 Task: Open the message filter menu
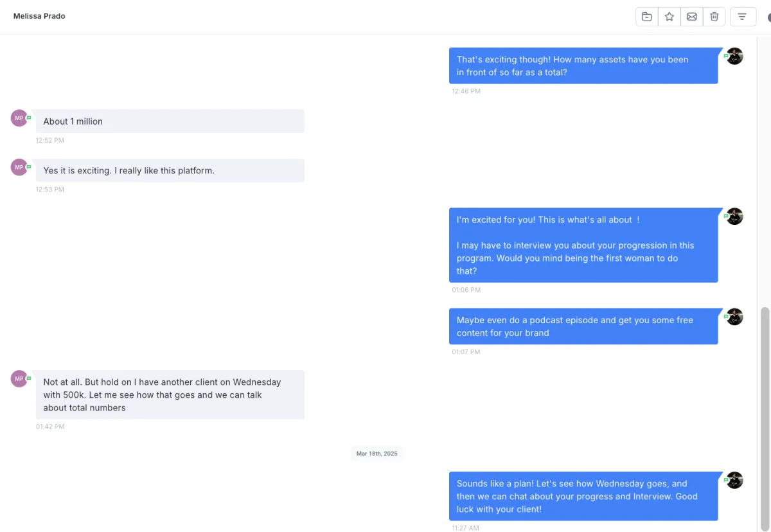743,17
